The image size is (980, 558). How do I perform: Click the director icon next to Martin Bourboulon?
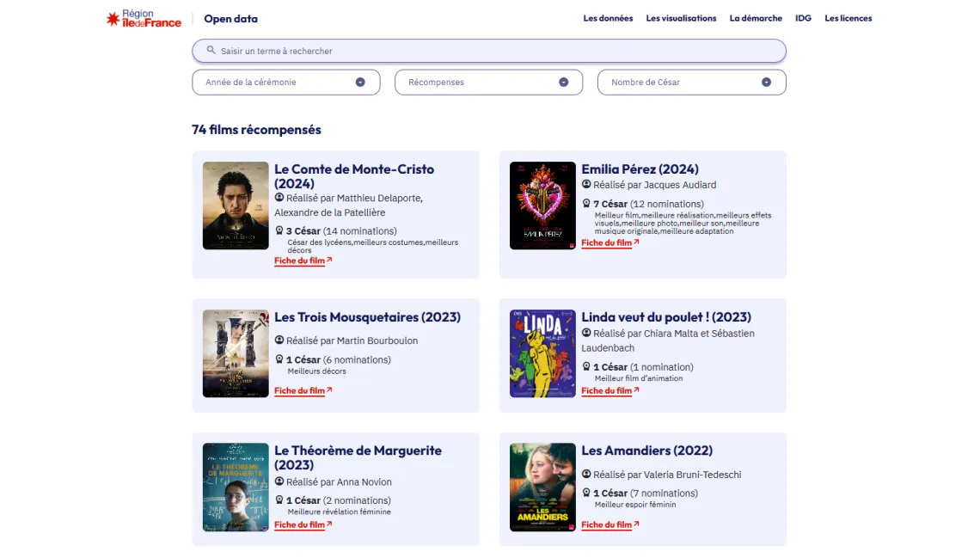pyautogui.click(x=279, y=340)
